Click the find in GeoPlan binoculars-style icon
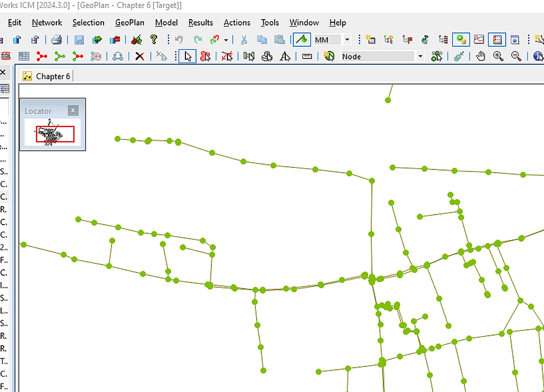 pyautogui.click(x=118, y=56)
